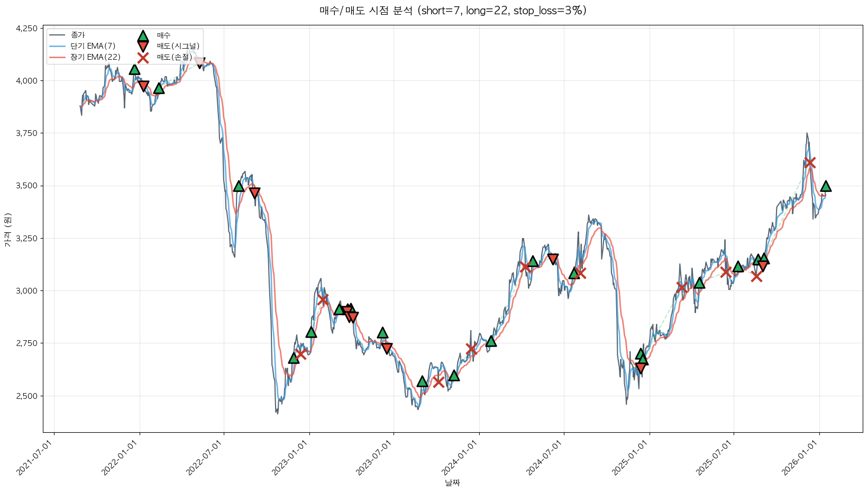The image size is (868, 492).
Task: Click the 2022-07-01 date tick label
Action: pyautogui.click(x=205, y=458)
